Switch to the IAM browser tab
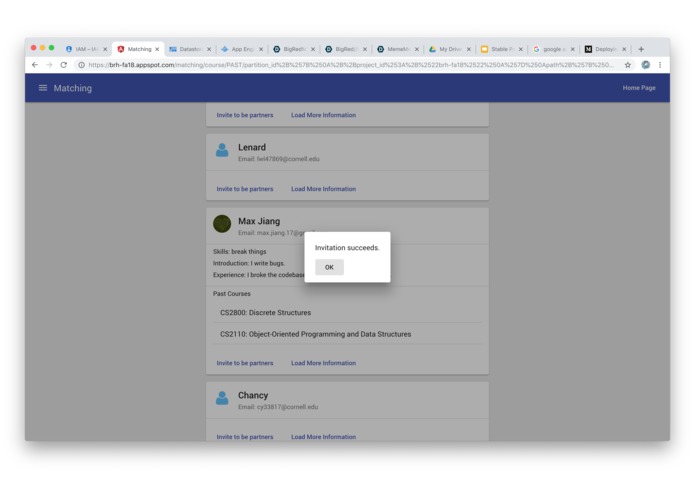The height and width of the screenshot is (494, 695). pos(86,49)
